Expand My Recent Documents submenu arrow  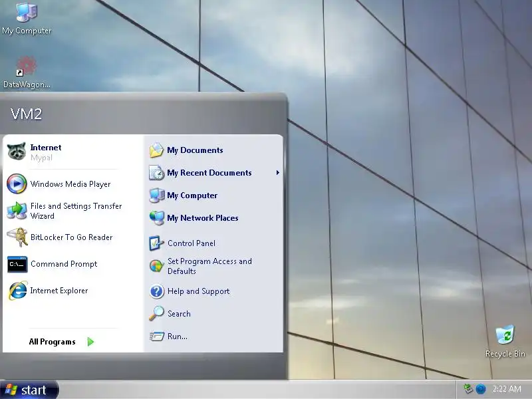(x=278, y=173)
